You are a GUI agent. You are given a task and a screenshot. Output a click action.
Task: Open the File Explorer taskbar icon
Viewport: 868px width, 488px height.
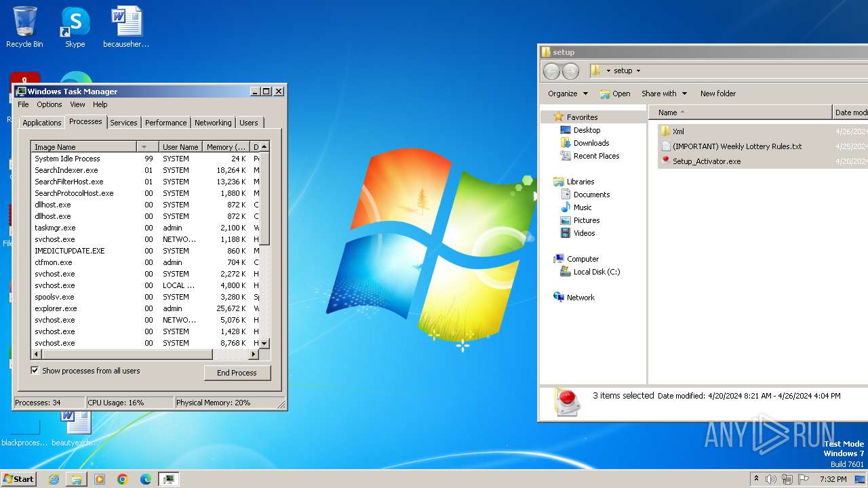pos(77,479)
